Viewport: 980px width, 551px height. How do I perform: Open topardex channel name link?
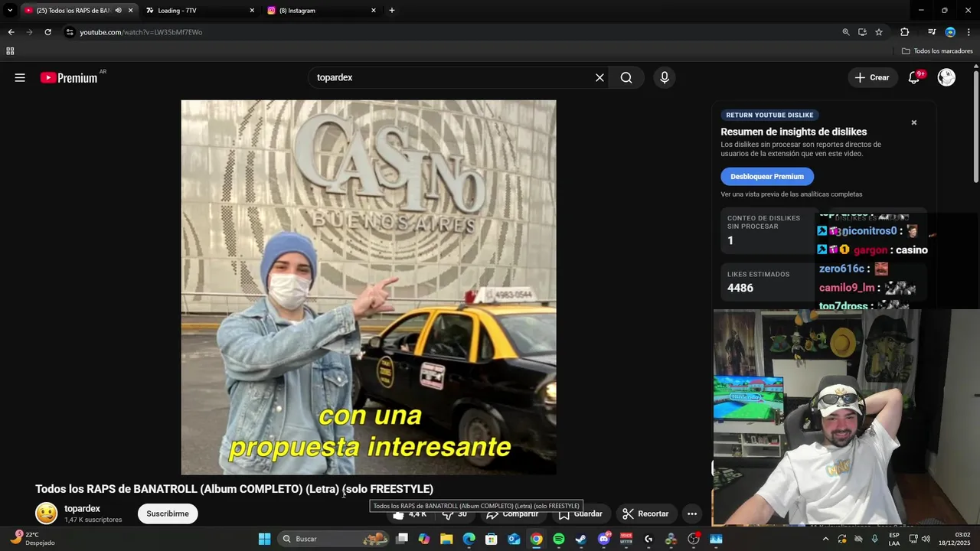tap(82, 509)
